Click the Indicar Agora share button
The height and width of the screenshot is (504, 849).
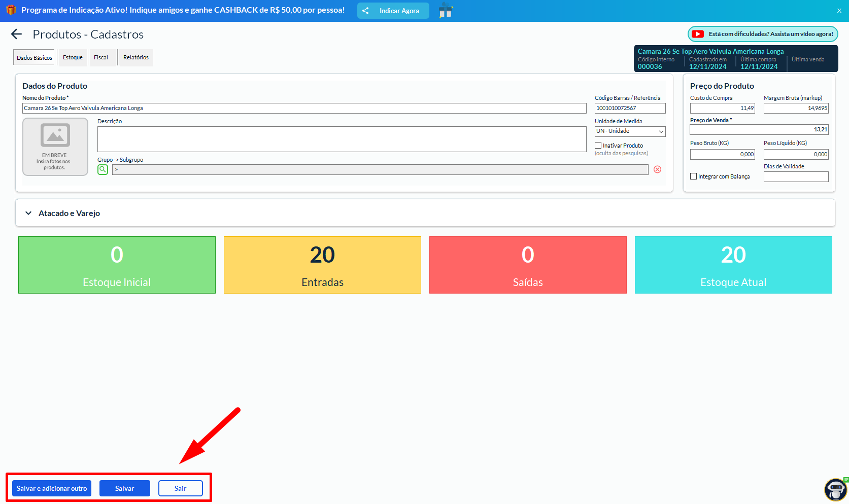393,11
